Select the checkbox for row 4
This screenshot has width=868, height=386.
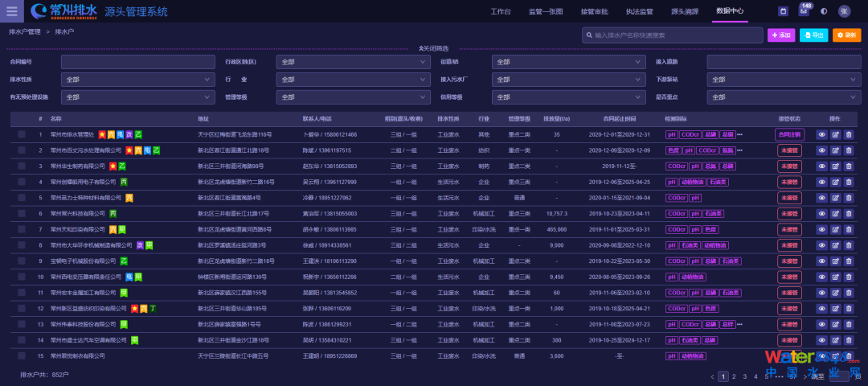[x=22, y=182]
